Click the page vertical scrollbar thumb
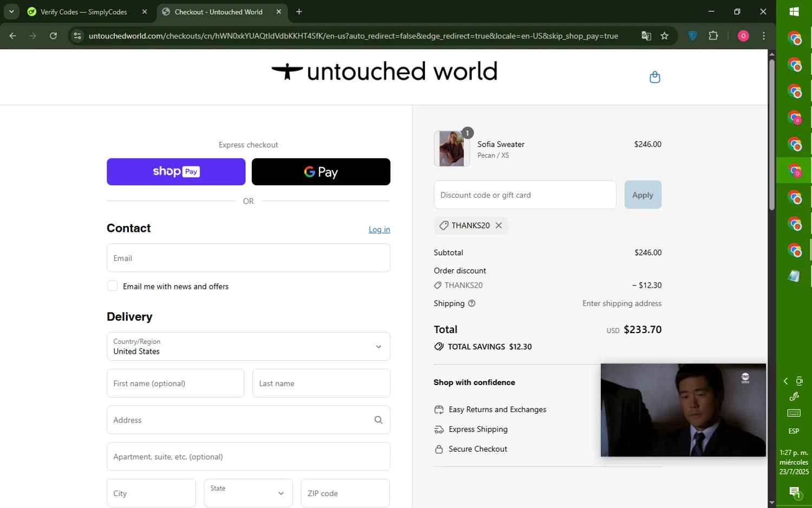This screenshot has width=812, height=508. point(772,134)
